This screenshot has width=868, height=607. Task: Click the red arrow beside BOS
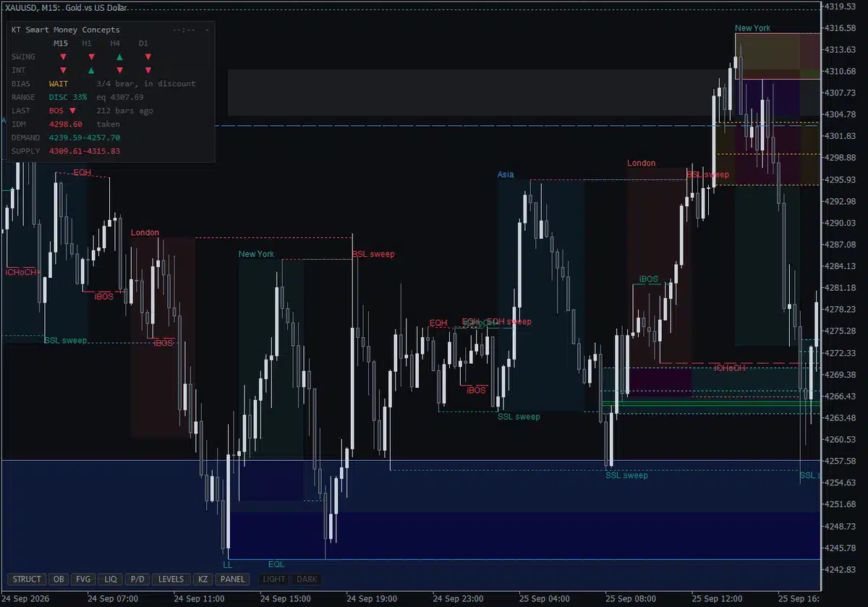tap(72, 111)
